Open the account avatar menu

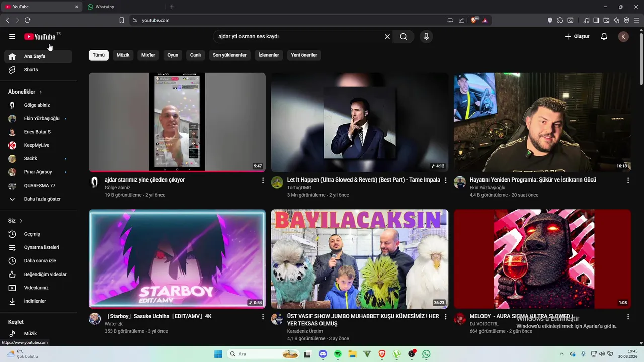coord(623,36)
